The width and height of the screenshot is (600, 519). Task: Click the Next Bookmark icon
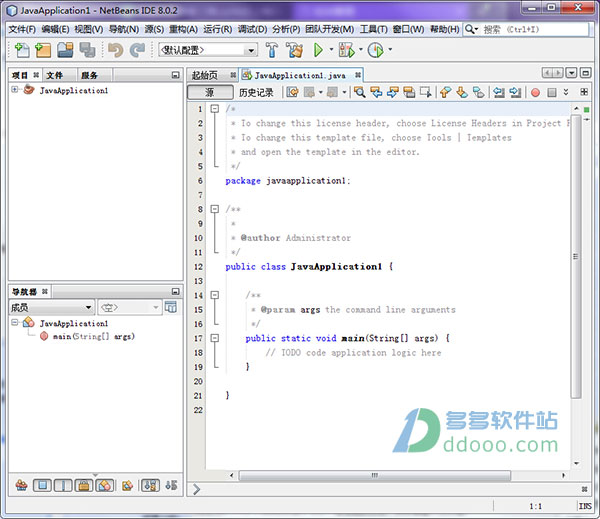click(462, 92)
